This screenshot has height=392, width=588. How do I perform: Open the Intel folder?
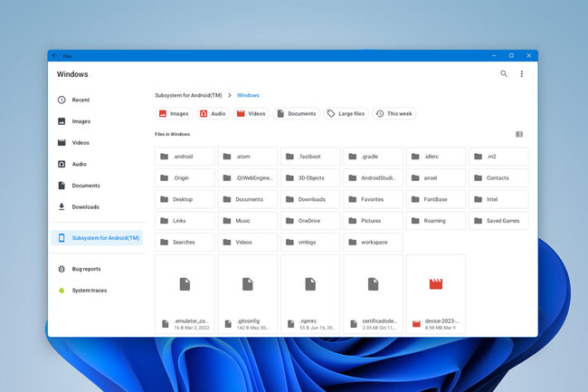coord(498,199)
